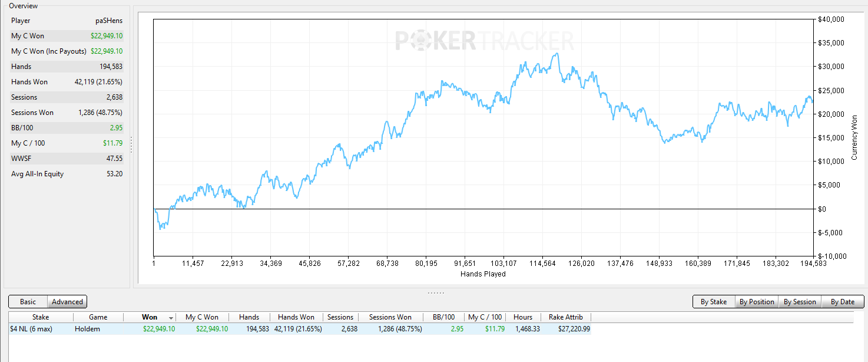Image resolution: width=868 pixels, height=362 pixels.
Task: Click the horizontal splitter dots below graph
Action: point(436,292)
